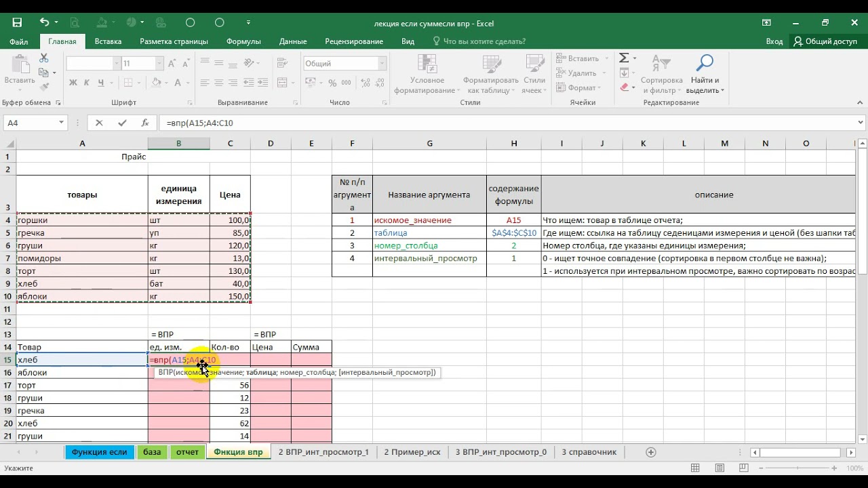Open the number format (Общий) dropdown

click(x=382, y=63)
